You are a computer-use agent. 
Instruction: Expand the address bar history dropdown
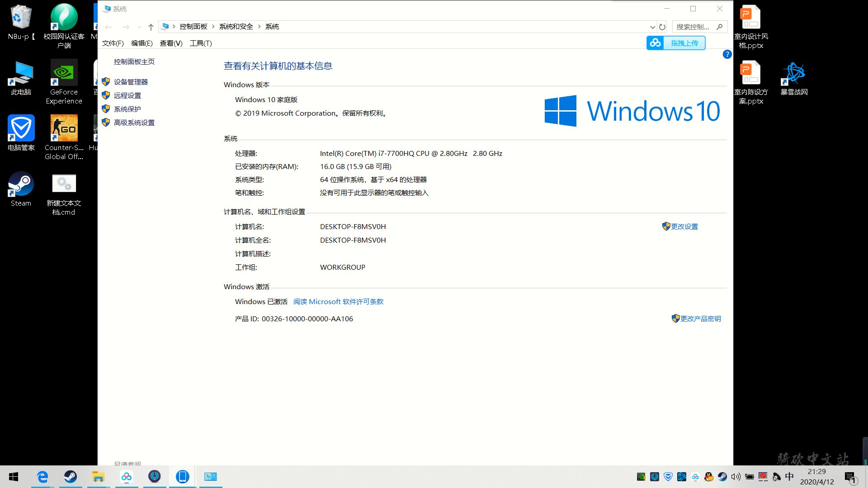click(x=652, y=27)
